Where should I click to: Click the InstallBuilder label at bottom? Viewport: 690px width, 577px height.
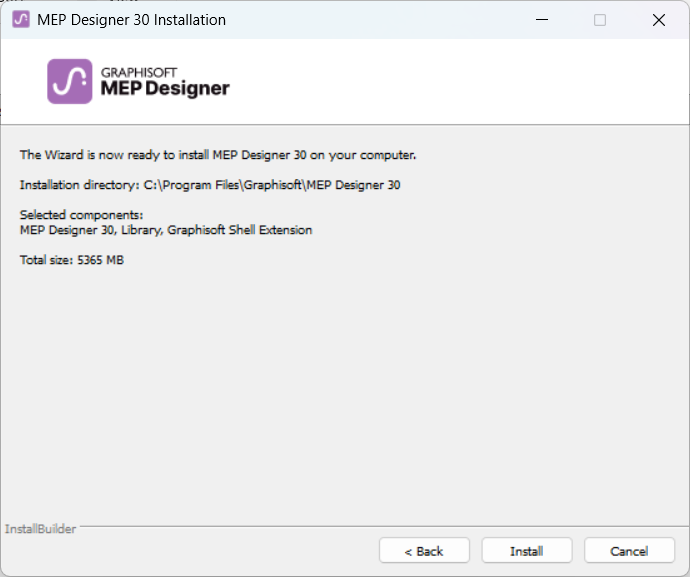(x=40, y=529)
